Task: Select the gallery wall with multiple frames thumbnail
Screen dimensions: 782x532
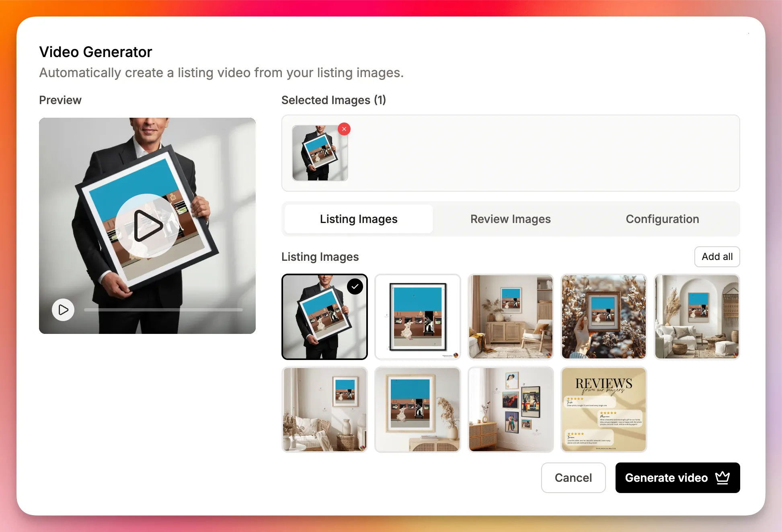Action: (511, 410)
